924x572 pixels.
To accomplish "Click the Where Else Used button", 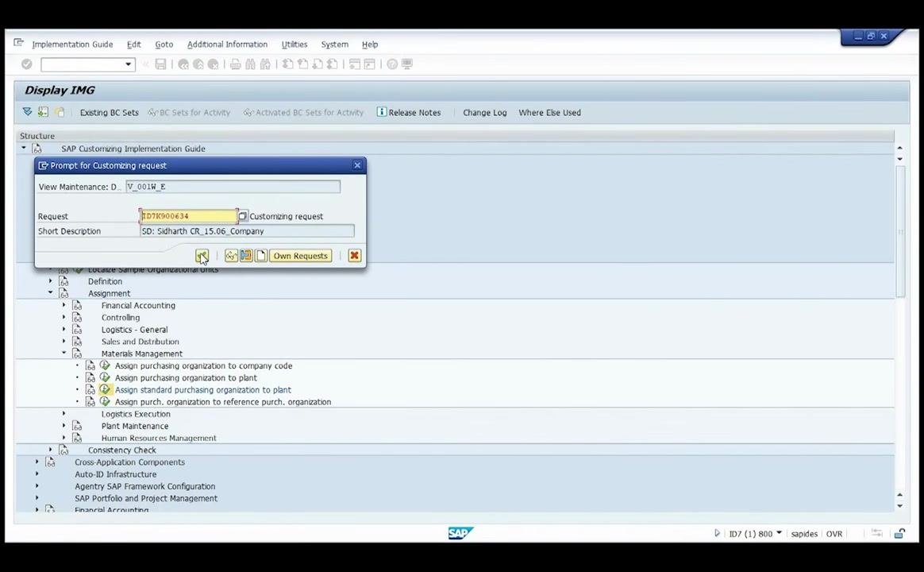I will (550, 113).
